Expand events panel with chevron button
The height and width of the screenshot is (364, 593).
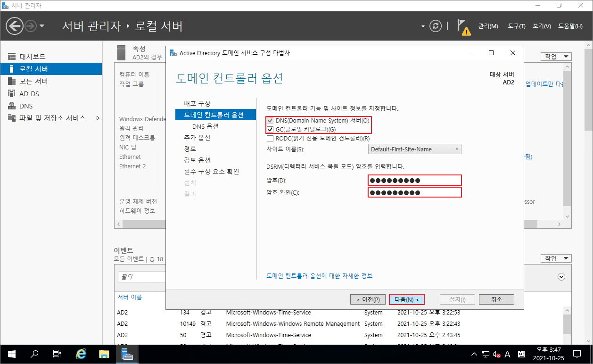(561, 277)
